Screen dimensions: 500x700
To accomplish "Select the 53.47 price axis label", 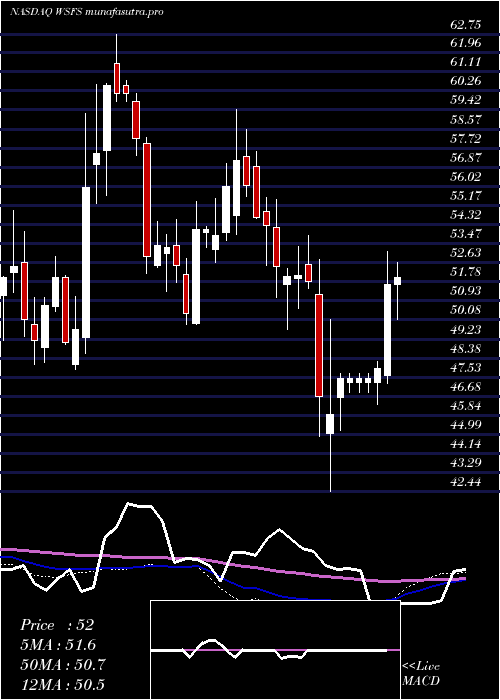I will click(x=466, y=233).
